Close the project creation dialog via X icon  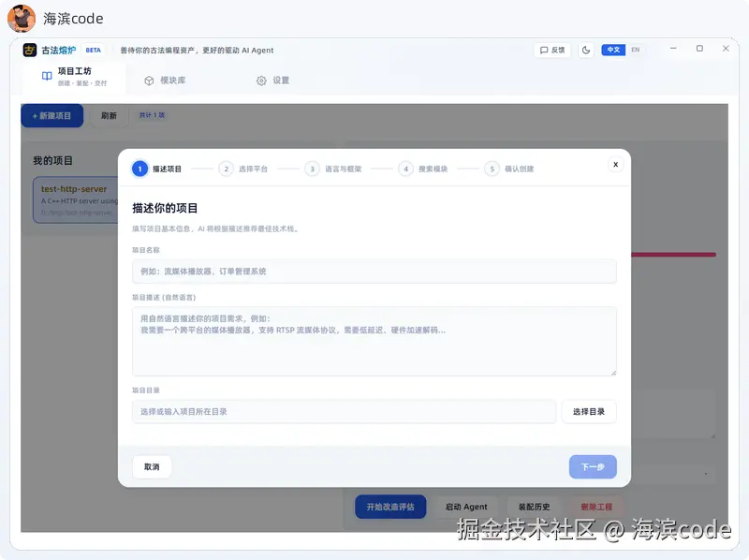coord(615,163)
